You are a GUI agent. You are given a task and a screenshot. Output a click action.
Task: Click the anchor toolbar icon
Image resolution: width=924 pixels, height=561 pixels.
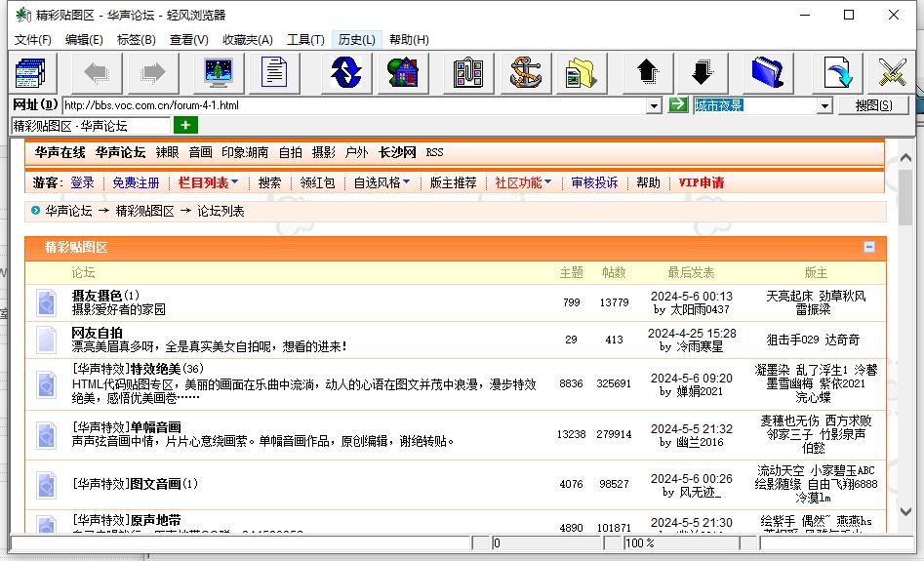pos(526,72)
